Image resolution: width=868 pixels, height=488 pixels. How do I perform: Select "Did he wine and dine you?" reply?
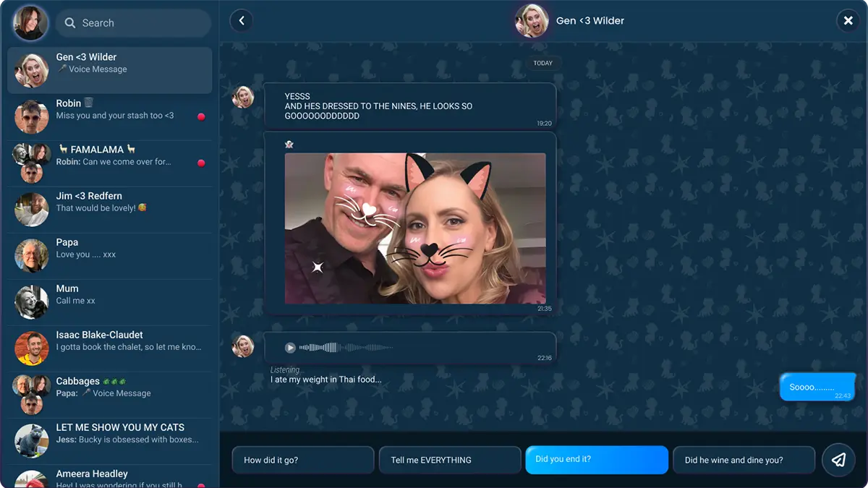click(x=744, y=460)
